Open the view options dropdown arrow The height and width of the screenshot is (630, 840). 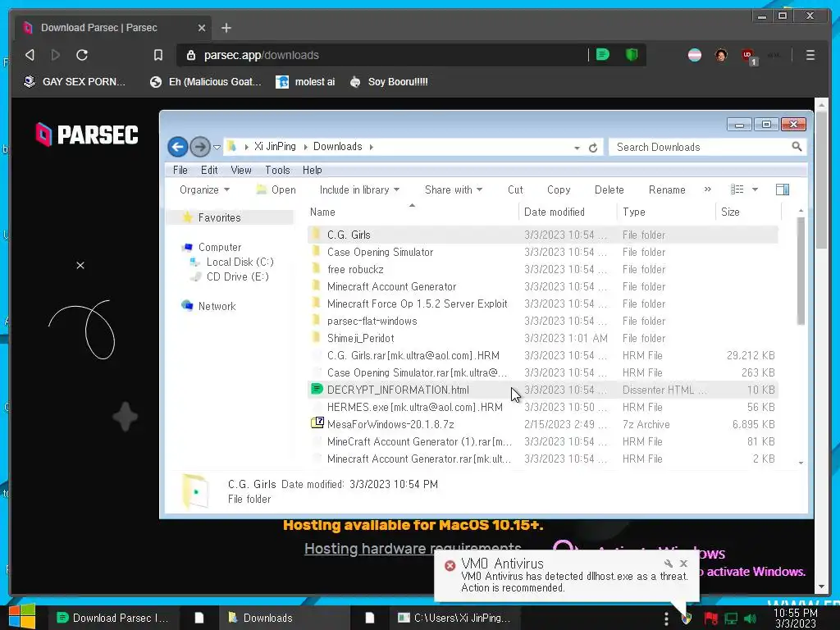(x=755, y=189)
